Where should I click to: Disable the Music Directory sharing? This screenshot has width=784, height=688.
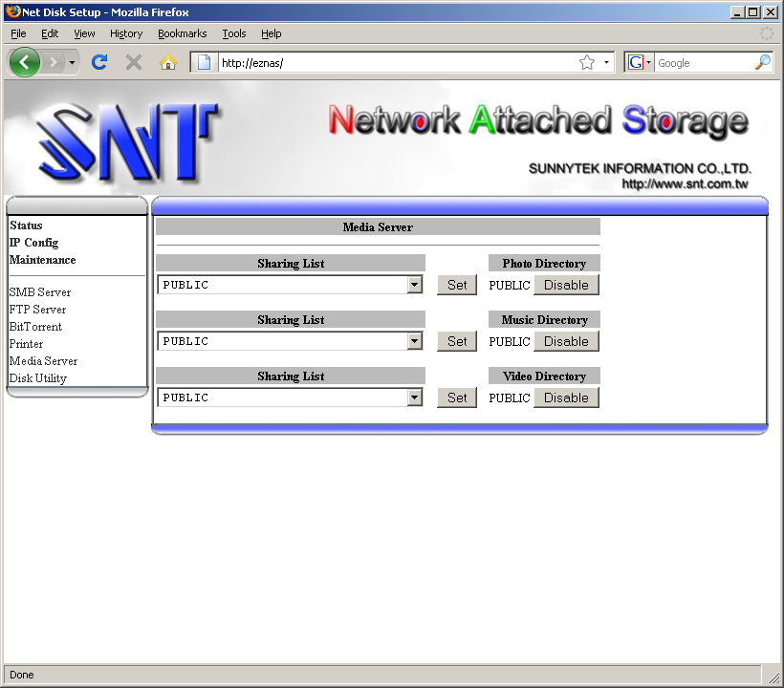point(566,341)
